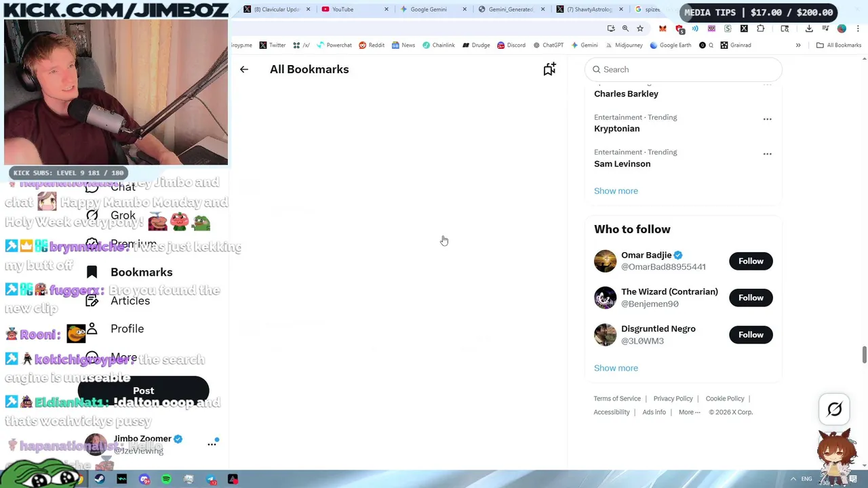Open the Midjourney bookmark
868x488 pixels.
[x=623, y=45]
